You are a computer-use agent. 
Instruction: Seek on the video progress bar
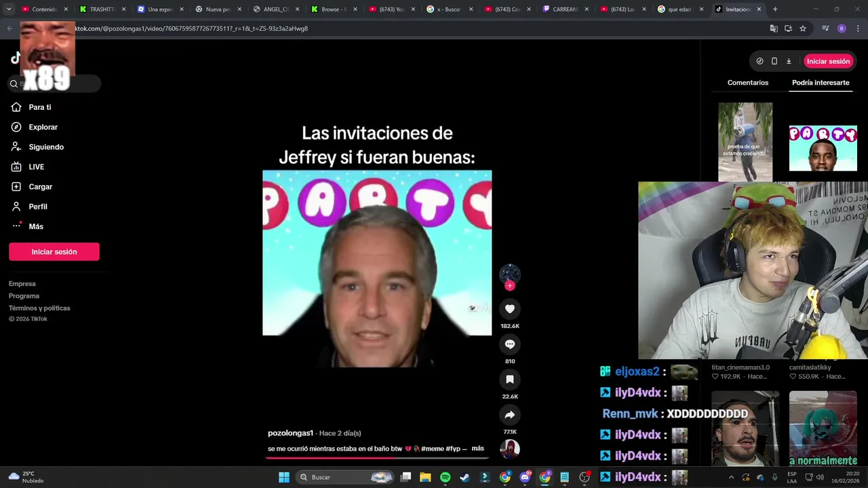click(377, 458)
